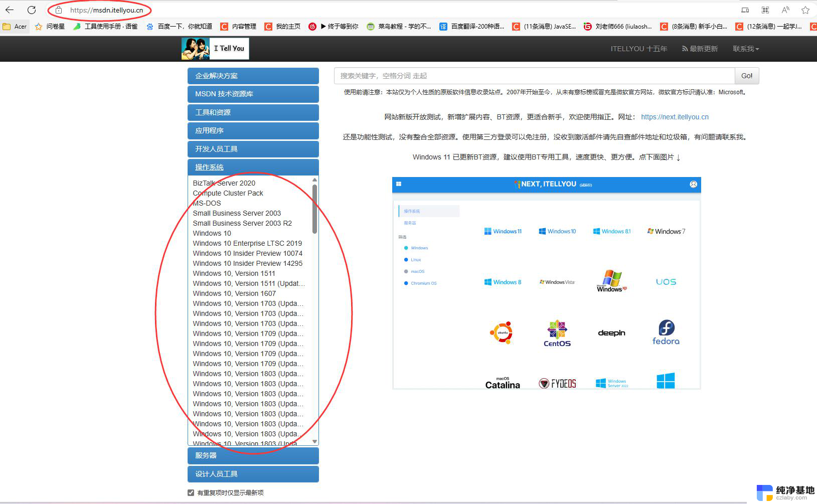Select BizTalk Server 2020 entry
The image size is (817, 504).
click(x=224, y=183)
